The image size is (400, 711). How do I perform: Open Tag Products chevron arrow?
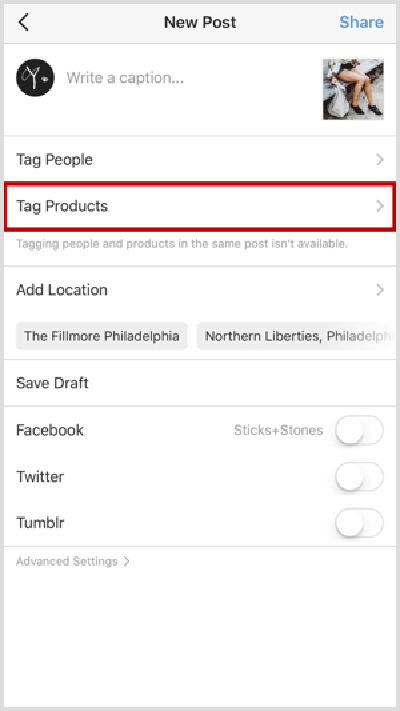380,206
